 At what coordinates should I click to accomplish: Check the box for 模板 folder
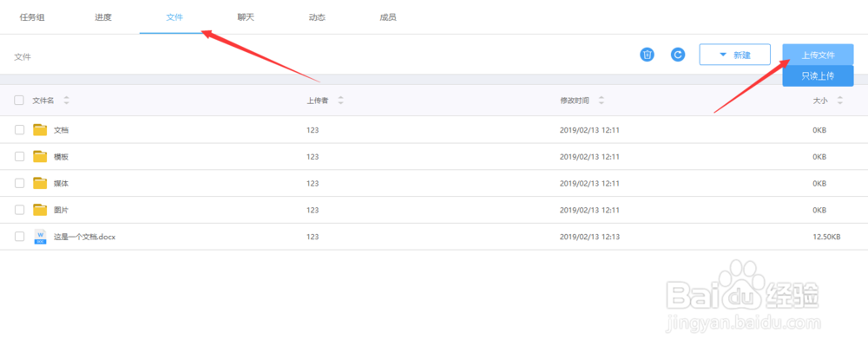point(19,156)
